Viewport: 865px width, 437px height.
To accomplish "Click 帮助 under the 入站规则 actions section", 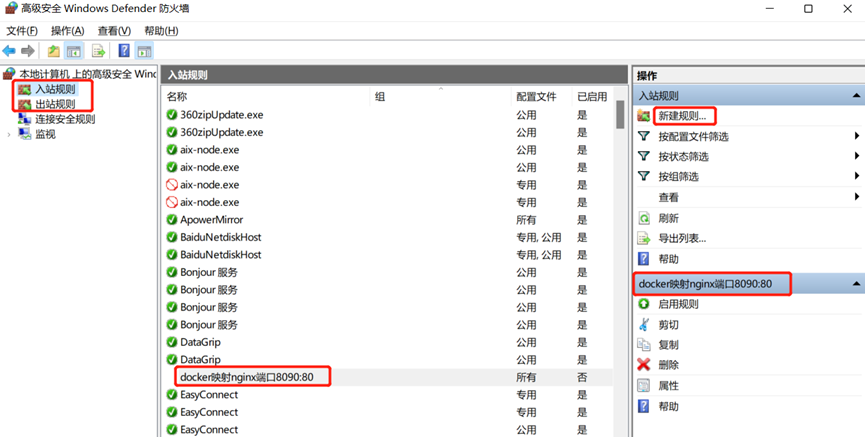I will 668,259.
